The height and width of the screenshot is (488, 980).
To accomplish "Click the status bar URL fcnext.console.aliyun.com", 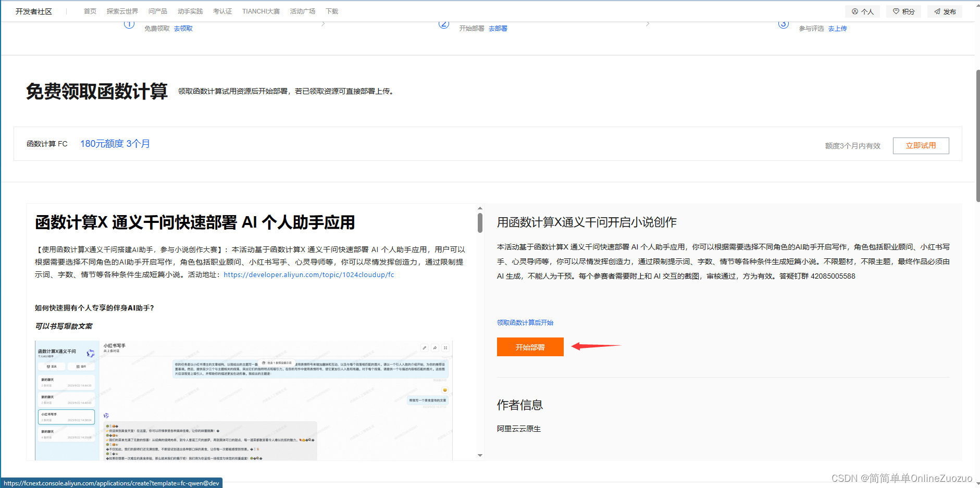I will coord(111,483).
